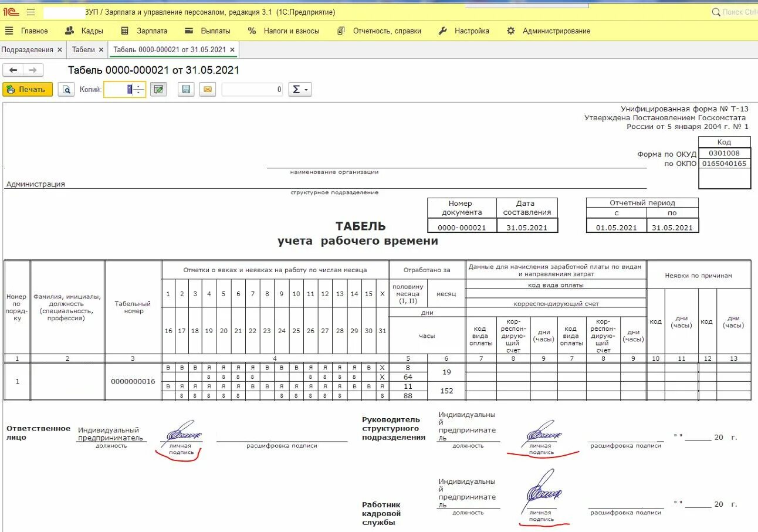Toggle the edit mode icon
The width and height of the screenshot is (758, 532).
click(x=158, y=90)
